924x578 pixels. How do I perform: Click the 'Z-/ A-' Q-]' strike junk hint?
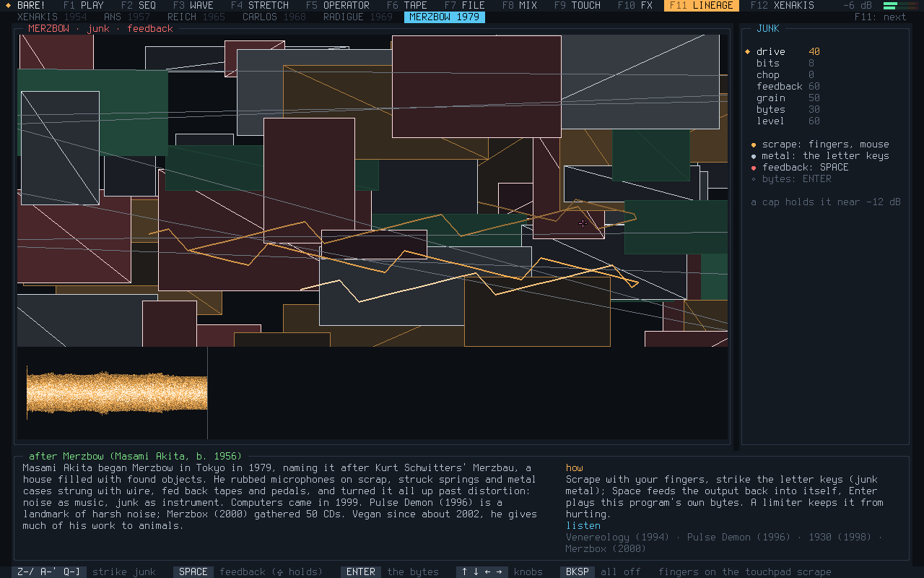(84, 571)
